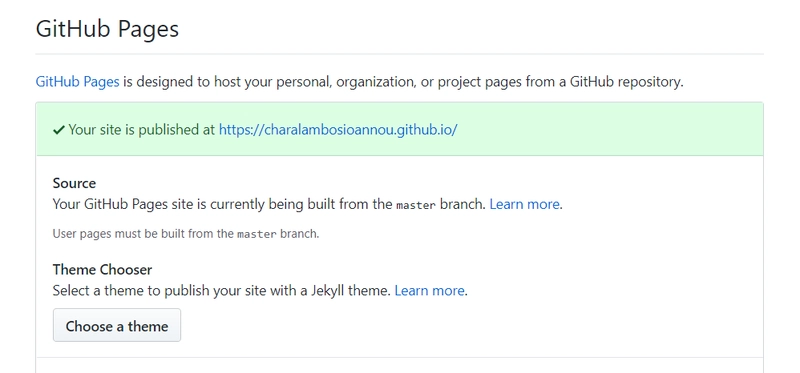This screenshot has height=373, width=800.
Task: Click the word 'branch' after master in Source
Action: (x=462, y=204)
